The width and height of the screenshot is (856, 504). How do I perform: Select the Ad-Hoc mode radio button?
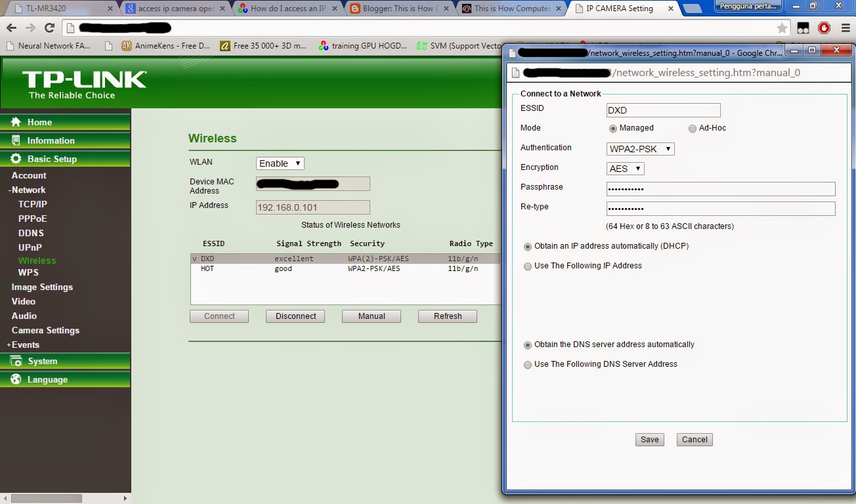pos(693,129)
